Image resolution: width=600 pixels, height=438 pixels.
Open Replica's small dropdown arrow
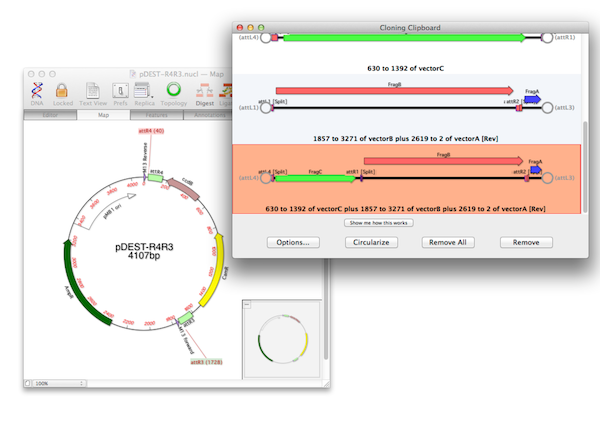pyautogui.click(x=152, y=97)
